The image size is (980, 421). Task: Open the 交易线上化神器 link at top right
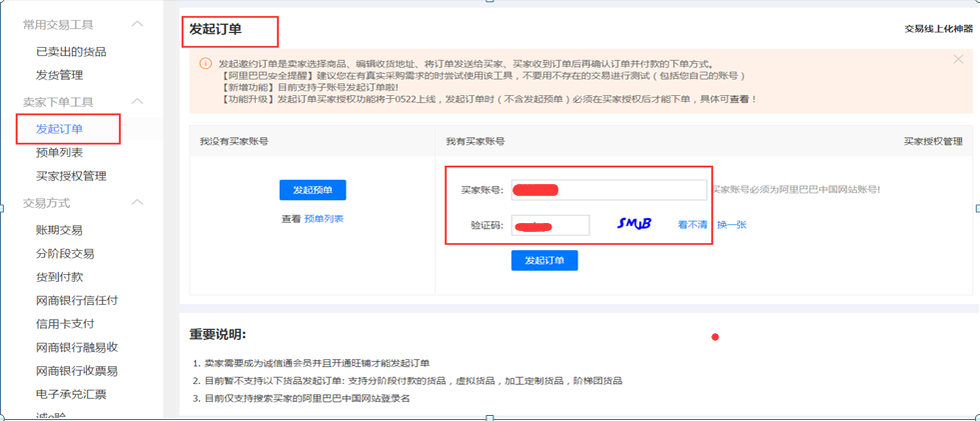pyautogui.click(x=938, y=29)
